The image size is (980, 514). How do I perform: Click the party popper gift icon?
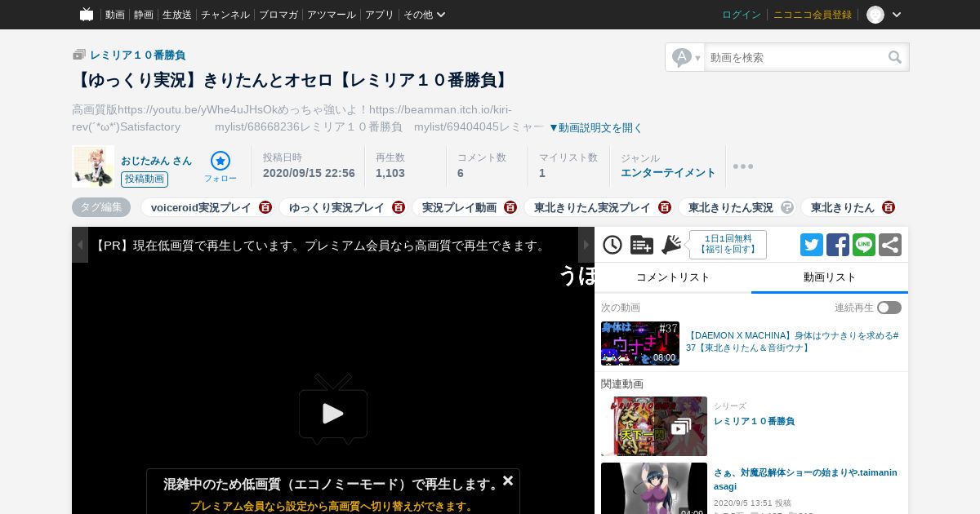671,245
